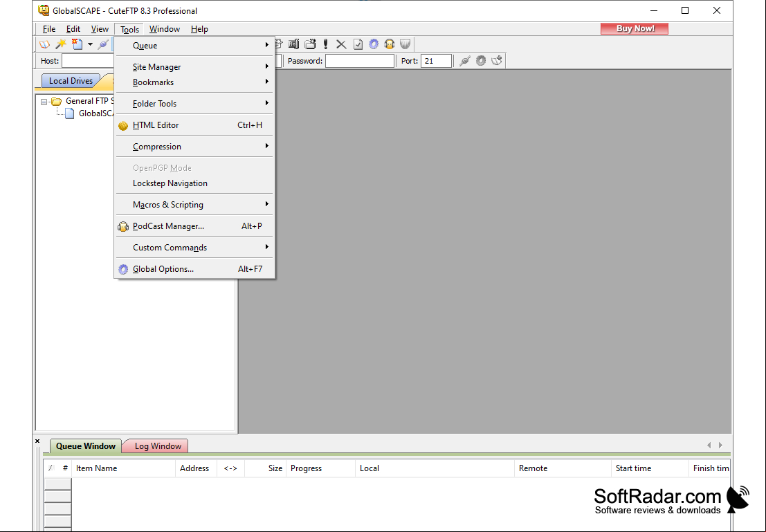Click into the Password input field
This screenshot has height=532, width=766.
click(x=360, y=61)
